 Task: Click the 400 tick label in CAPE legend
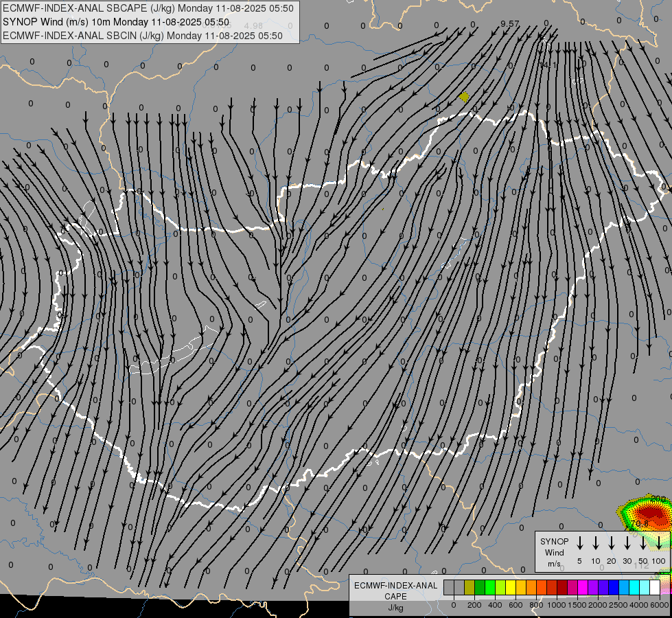[495, 605]
